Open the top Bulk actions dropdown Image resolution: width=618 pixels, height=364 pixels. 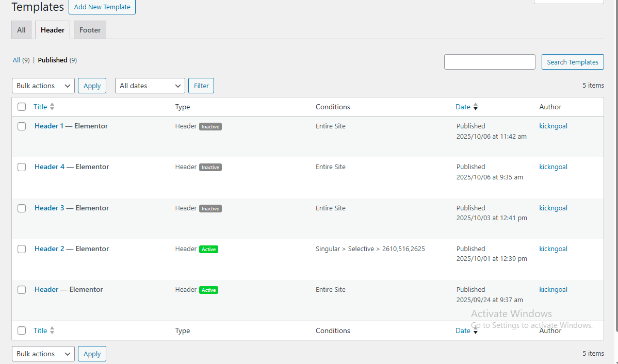[43, 86]
